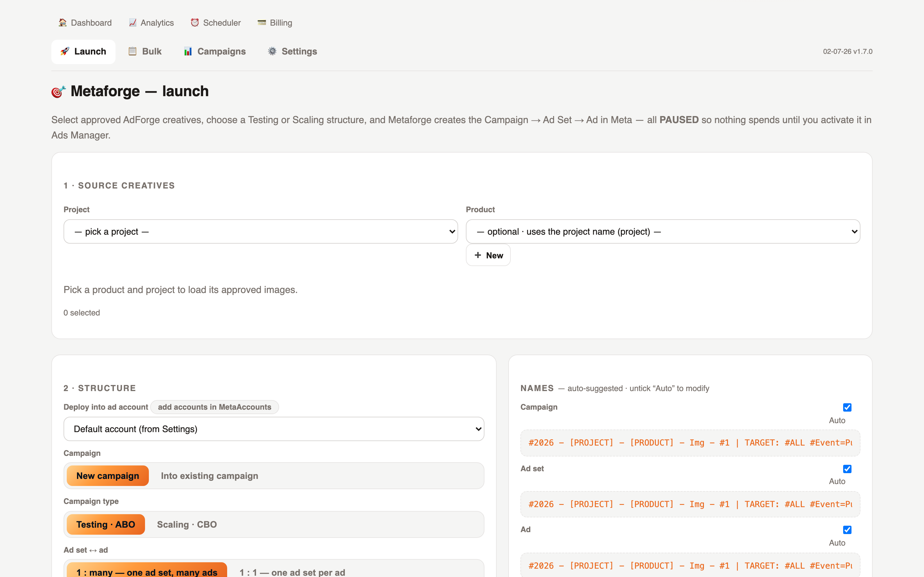
Task: Click the Settings gear icon
Action: (x=272, y=51)
